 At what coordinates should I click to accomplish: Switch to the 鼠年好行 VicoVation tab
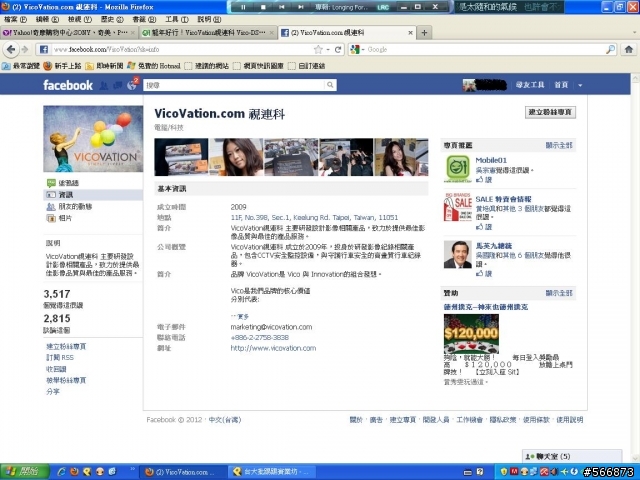click(208, 33)
